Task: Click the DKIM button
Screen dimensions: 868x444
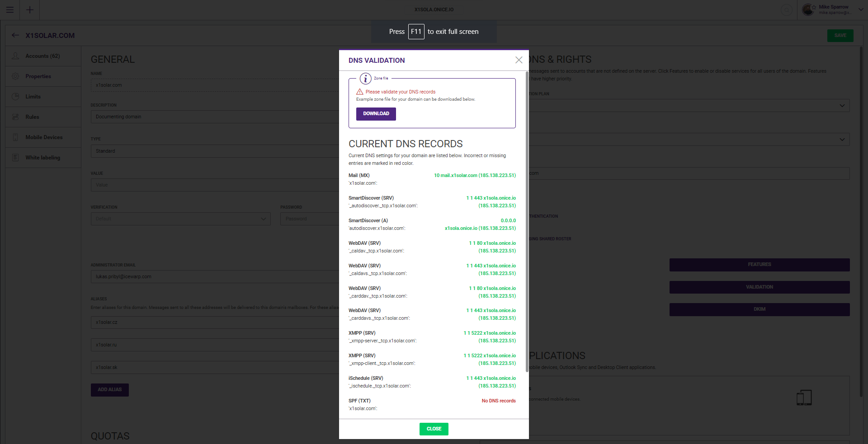Action: click(x=759, y=309)
